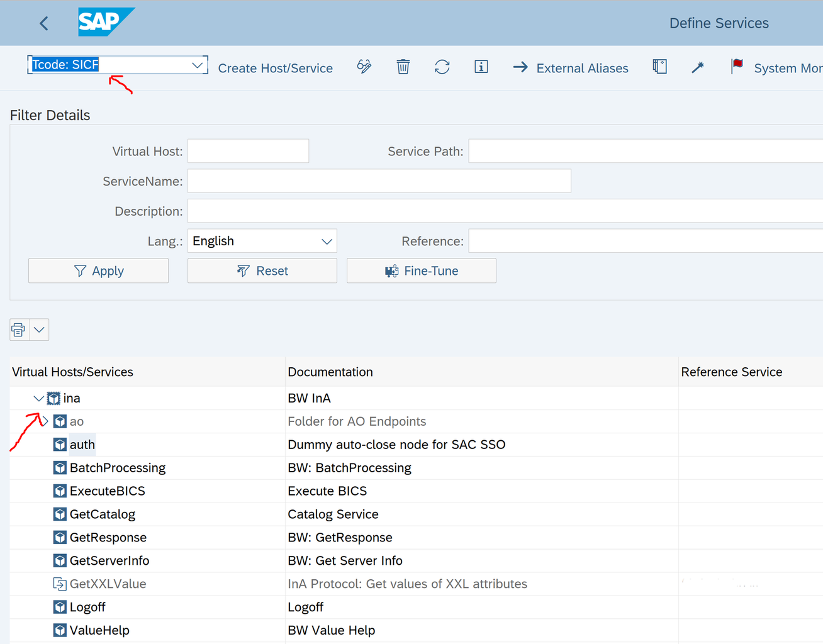
Task: Click the ina service node icon
Action: pos(54,398)
